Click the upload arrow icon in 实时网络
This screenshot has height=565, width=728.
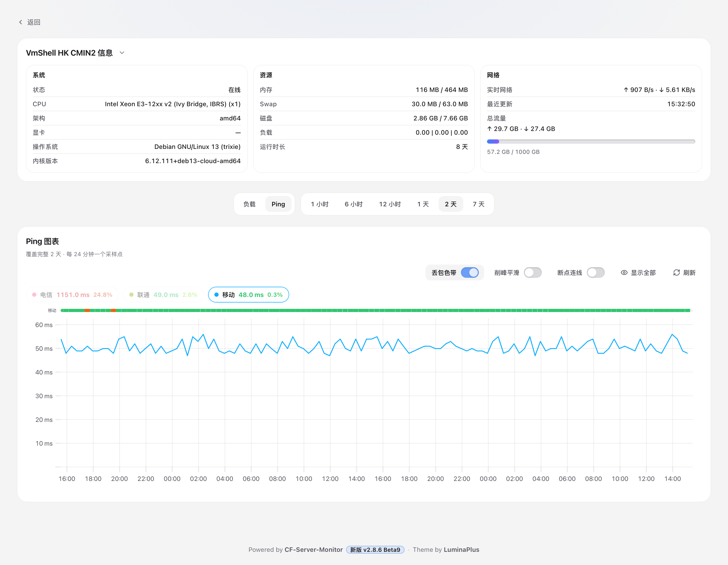point(626,90)
